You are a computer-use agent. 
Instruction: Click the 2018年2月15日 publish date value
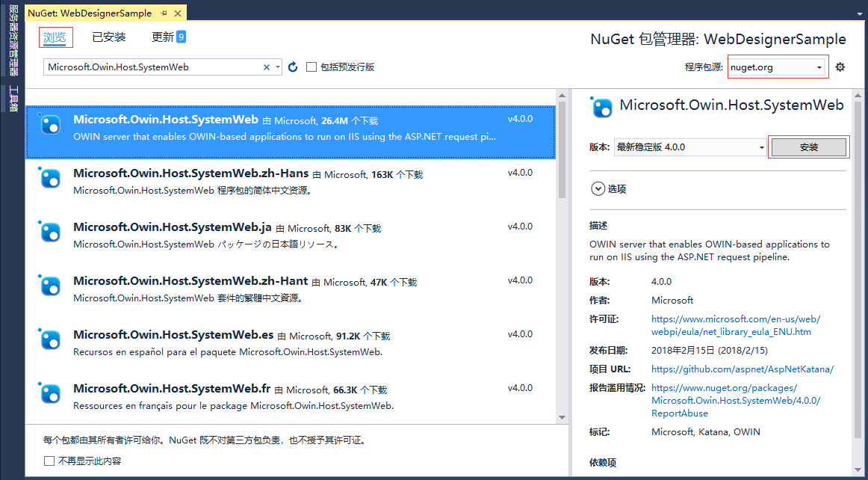710,351
